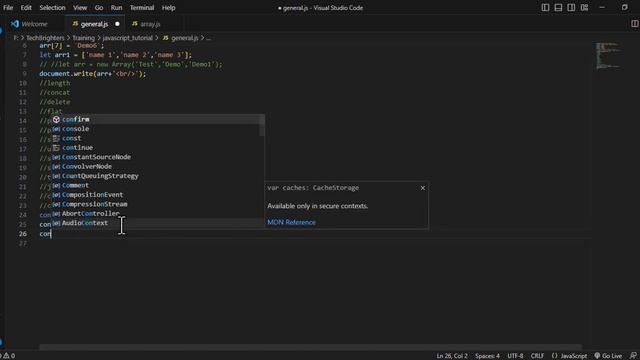Click the confirm suggestion method icon
Viewport: 640px width, 360px height.
56,119
